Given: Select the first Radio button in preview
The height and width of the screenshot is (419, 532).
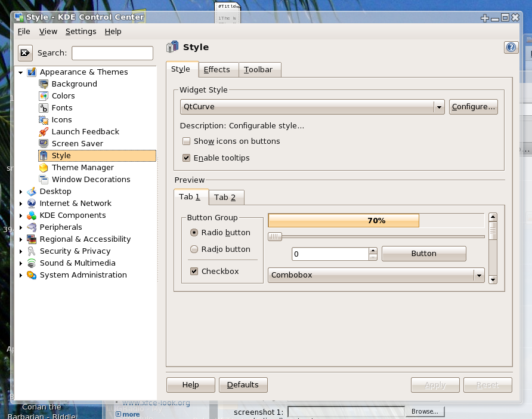Looking at the screenshot, I should [194, 233].
